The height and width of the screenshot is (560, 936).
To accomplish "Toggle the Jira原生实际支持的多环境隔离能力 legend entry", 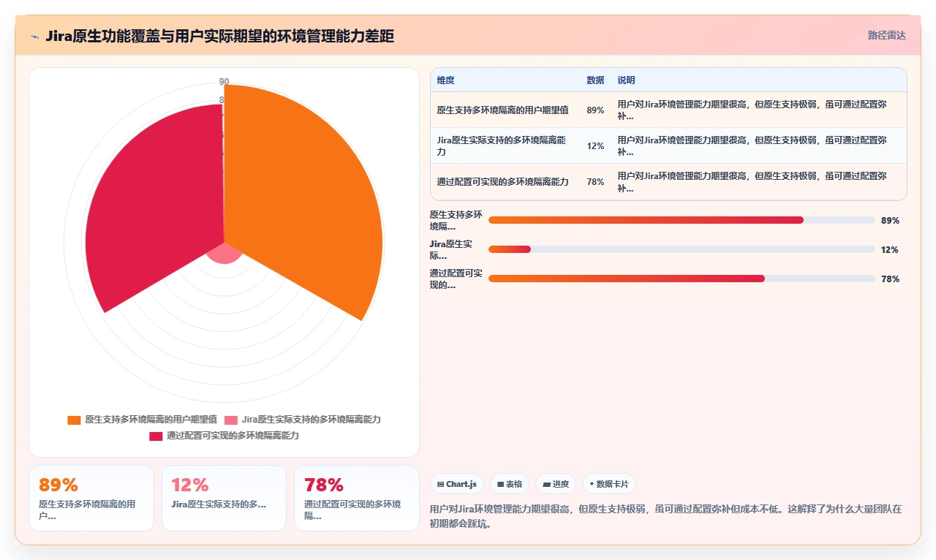I will 302,420.
